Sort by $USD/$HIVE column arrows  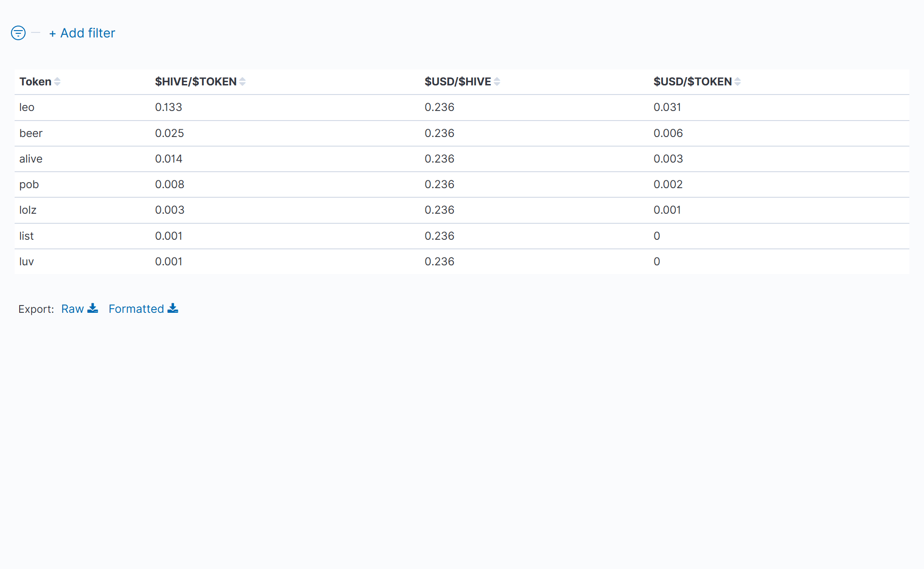click(497, 82)
